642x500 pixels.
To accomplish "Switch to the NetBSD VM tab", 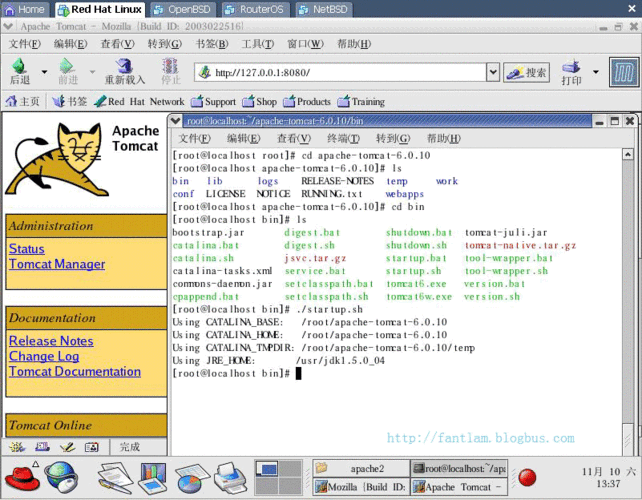I will [x=324, y=9].
